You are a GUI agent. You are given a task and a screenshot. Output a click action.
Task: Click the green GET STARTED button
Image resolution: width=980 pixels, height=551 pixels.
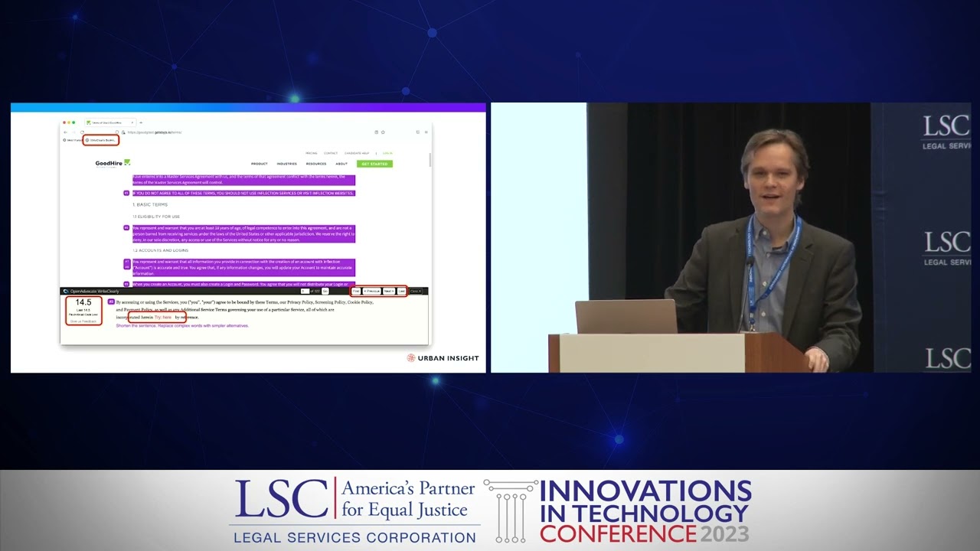pos(374,164)
